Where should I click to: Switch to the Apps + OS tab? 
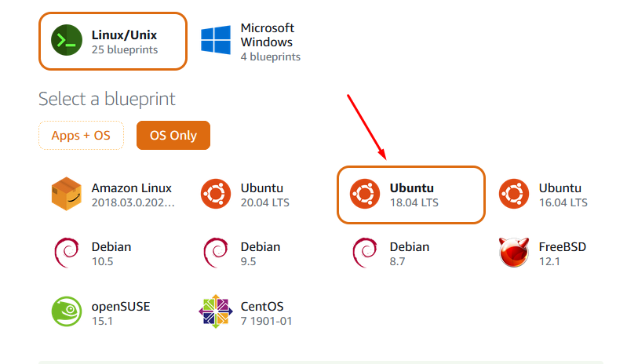(x=81, y=136)
